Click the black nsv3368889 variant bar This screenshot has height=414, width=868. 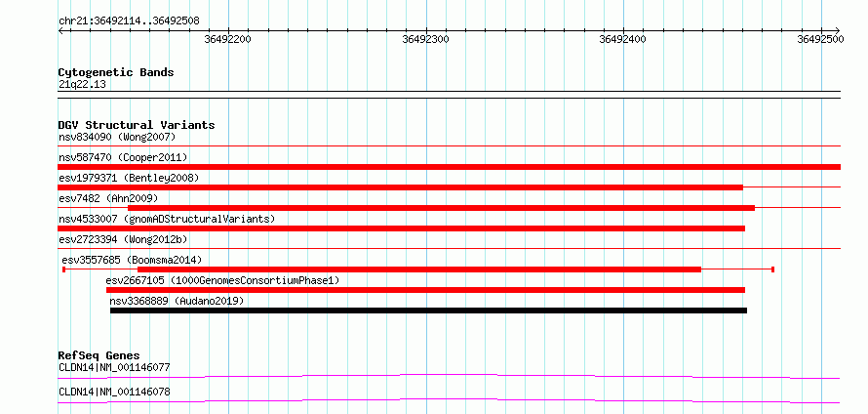pyautogui.click(x=428, y=310)
